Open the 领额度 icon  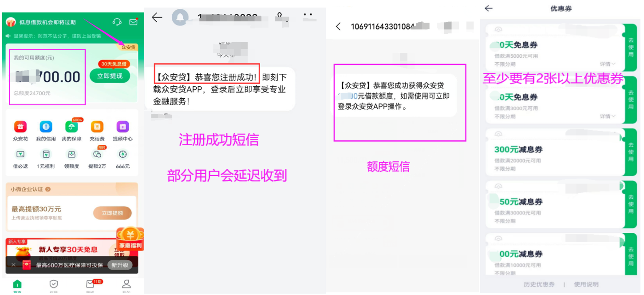point(71,154)
